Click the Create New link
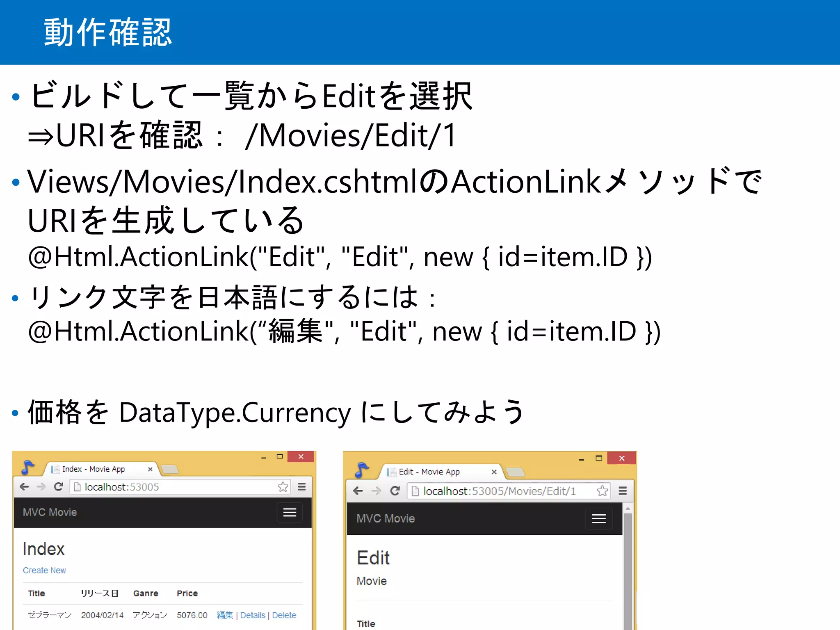This screenshot has width=840, height=630. (44, 571)
